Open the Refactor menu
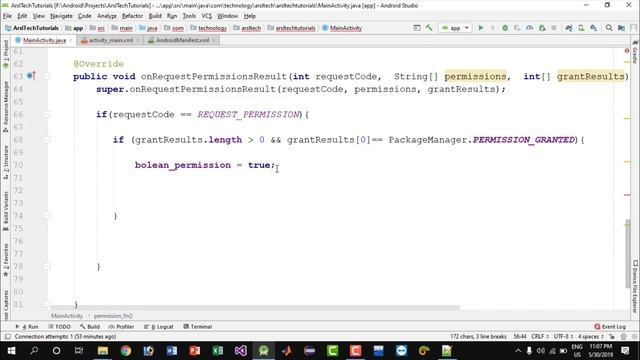This screenshot has width=640, height=360. [x=132, y=16]
